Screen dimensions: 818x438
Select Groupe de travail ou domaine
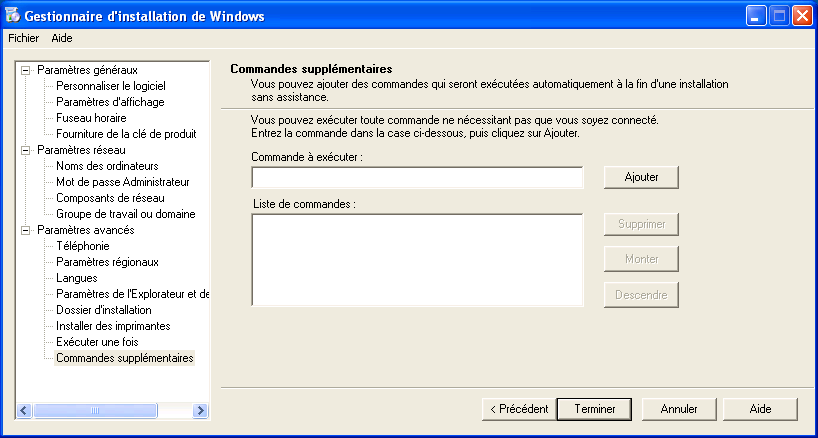point(126,214)
